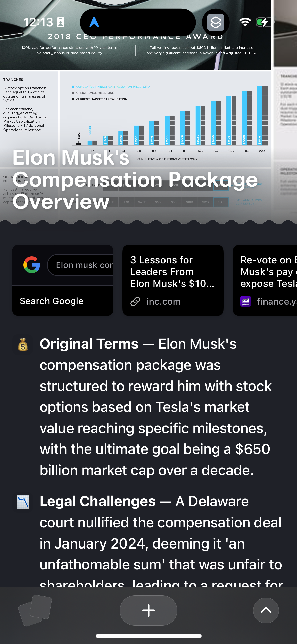Open the 3 Lessons for Leaders article
The image size is (297, 644).
172,272
